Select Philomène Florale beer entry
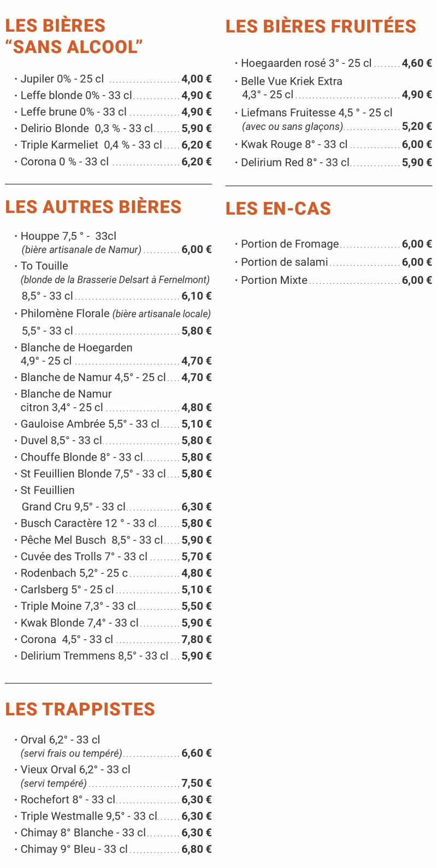The image size is (437, 868). pyautogui.click(x=113, y=322)
